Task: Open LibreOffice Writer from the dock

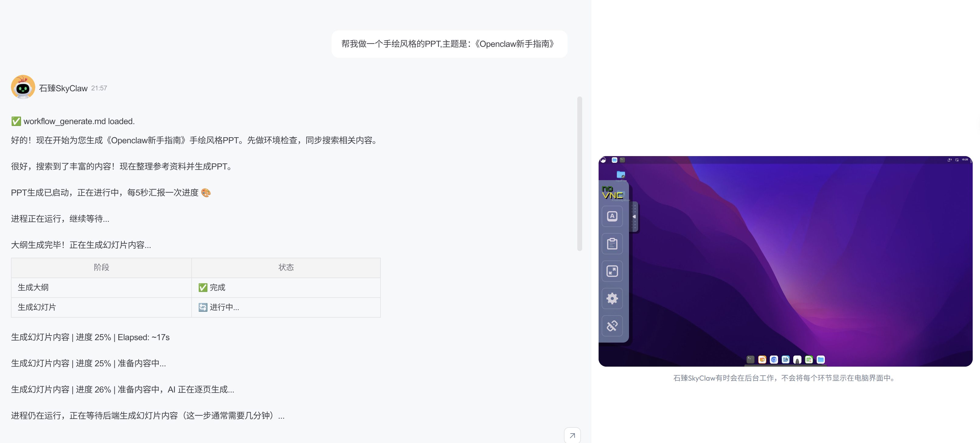Action: [786, 360]
